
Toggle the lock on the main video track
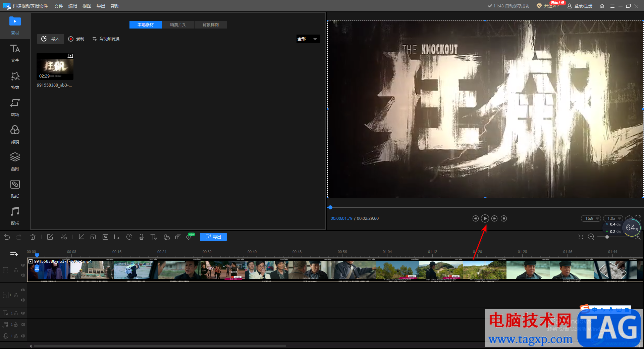tap(16, 270)
